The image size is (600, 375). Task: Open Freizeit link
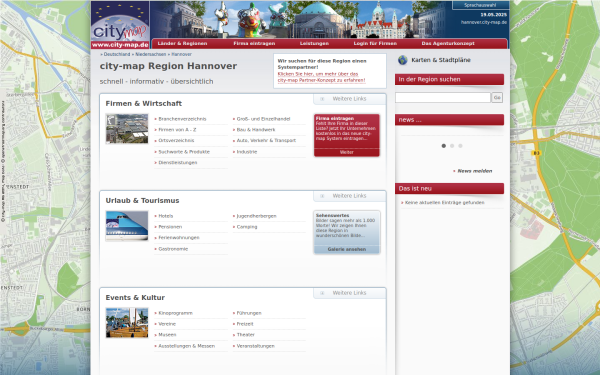[245, 324]
